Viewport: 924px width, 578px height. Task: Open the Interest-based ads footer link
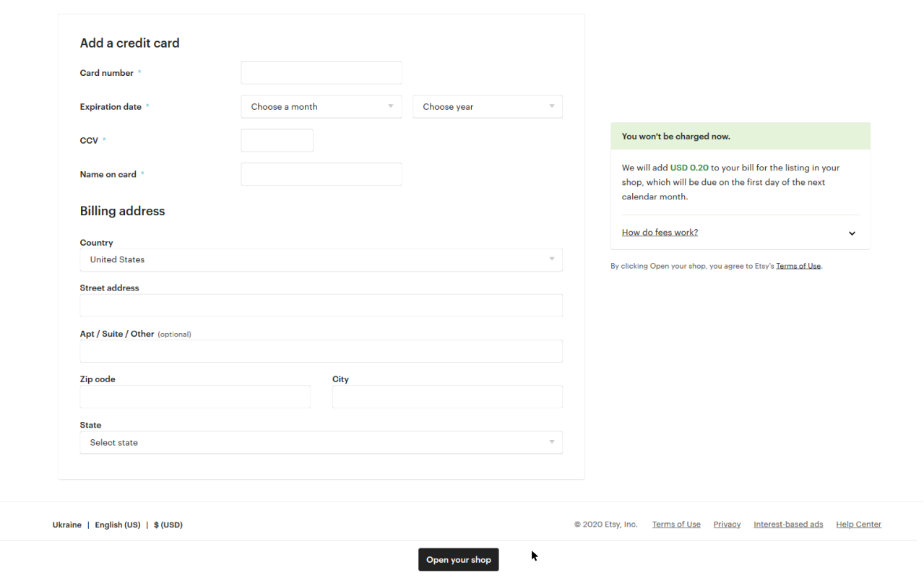[x=788, y=525]
